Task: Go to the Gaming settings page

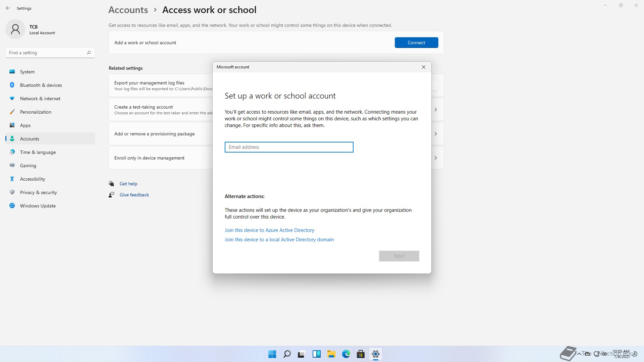Action: click(50, 166)
